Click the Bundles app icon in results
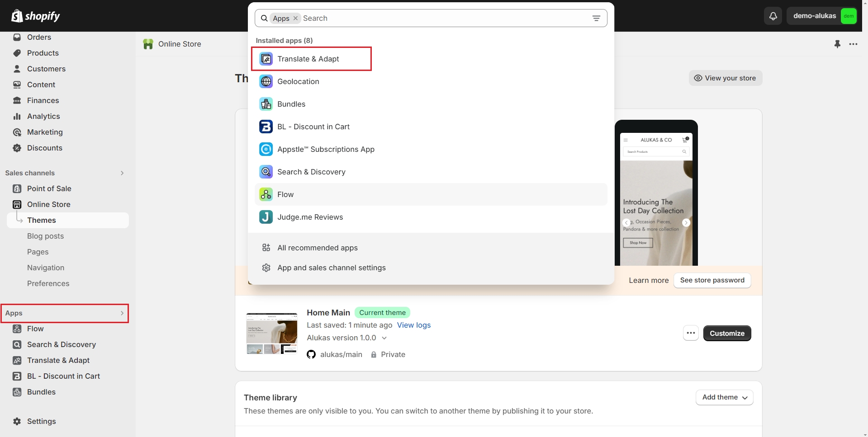 pyautogui.click(x=266, y=104)
